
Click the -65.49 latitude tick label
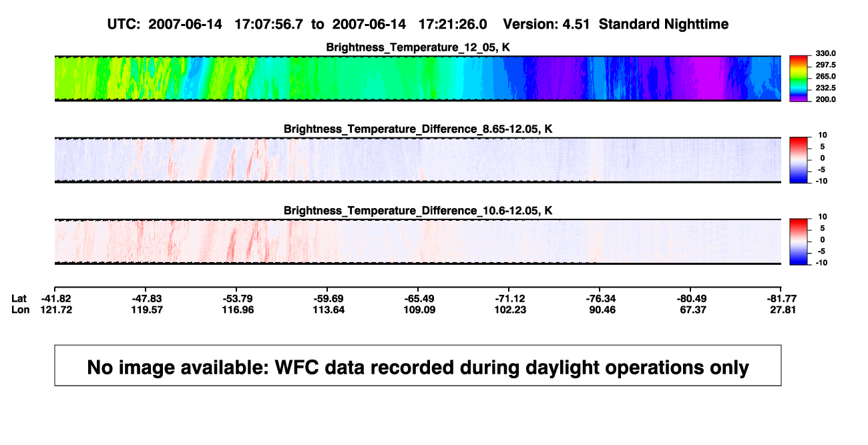pos(419,298)
